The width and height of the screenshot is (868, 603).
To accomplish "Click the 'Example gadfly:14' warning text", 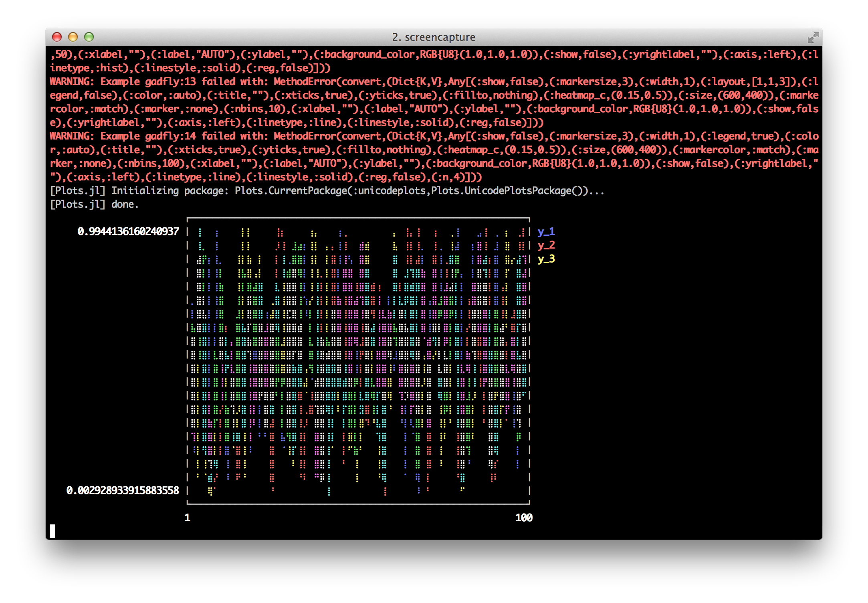I will point(148,136).
